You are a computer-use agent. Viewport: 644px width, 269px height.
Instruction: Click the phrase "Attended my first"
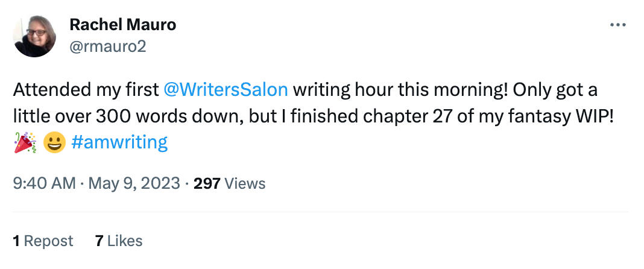click(x=86, y=90)
